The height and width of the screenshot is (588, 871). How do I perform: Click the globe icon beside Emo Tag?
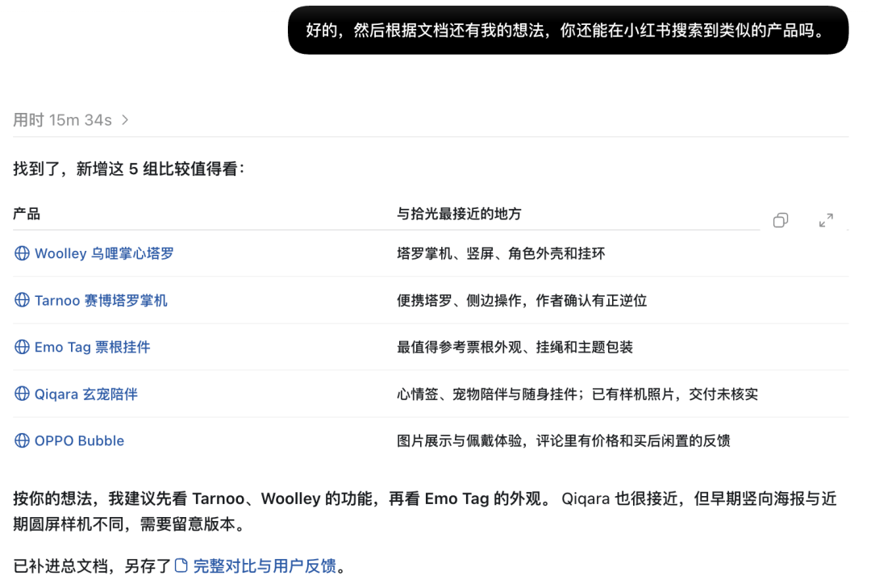22,347
